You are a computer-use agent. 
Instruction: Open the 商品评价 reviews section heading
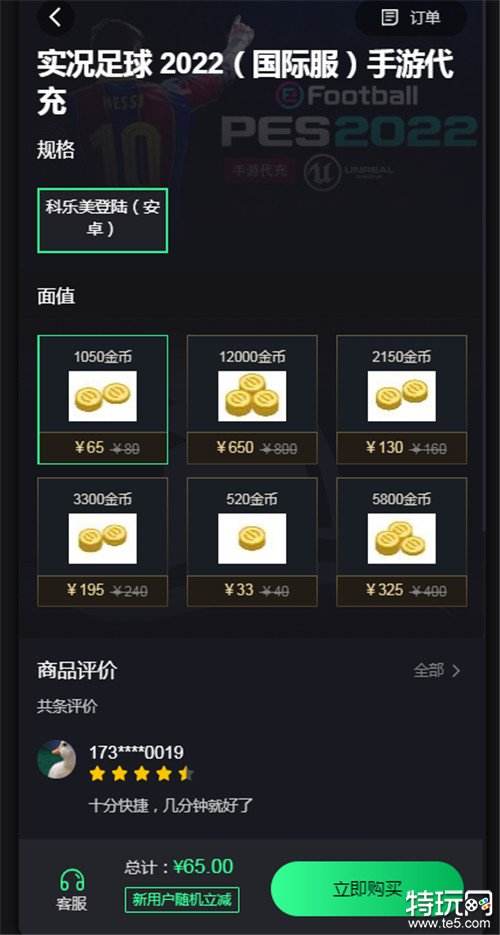click(x=77, y=670)
